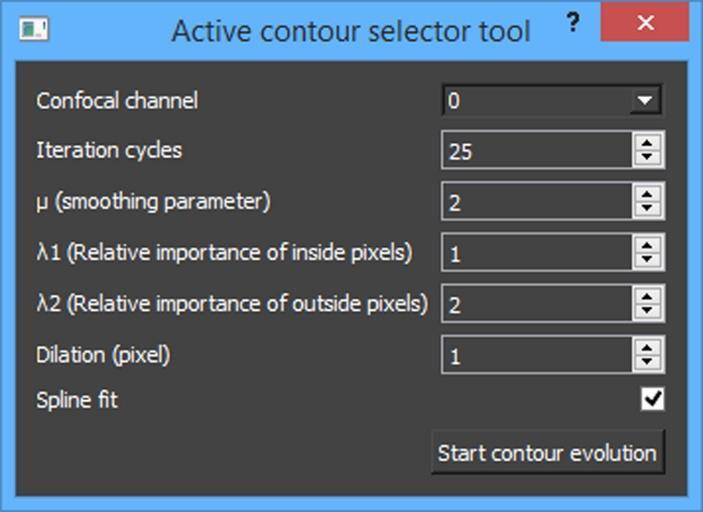Viewport: 703px width, 512px height.
Task: Start contour evolution
Action: click(x=547, y=453)
